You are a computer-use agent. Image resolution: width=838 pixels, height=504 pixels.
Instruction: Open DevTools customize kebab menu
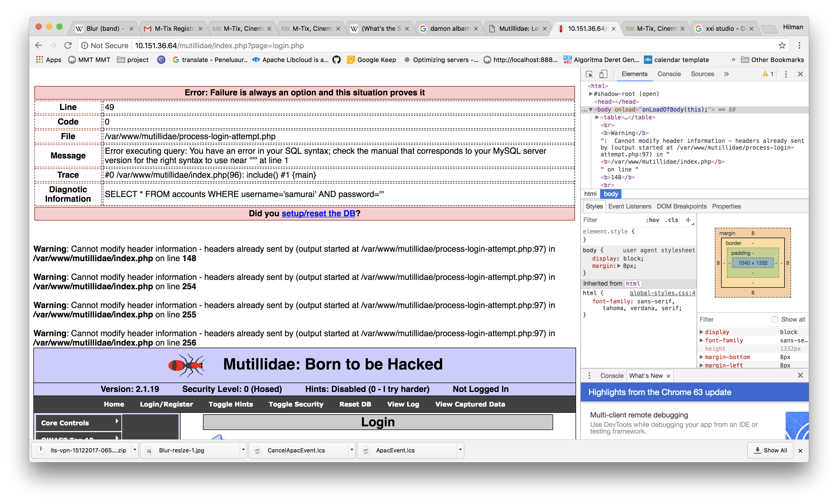(x=786, y=74)
